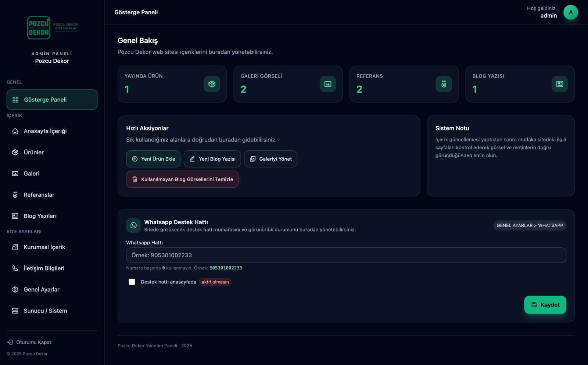Screen dimensions: 588x365
Task: Click the Whatsapp Hattı input field
Action: pyautogui.click(x=346, y=255)
